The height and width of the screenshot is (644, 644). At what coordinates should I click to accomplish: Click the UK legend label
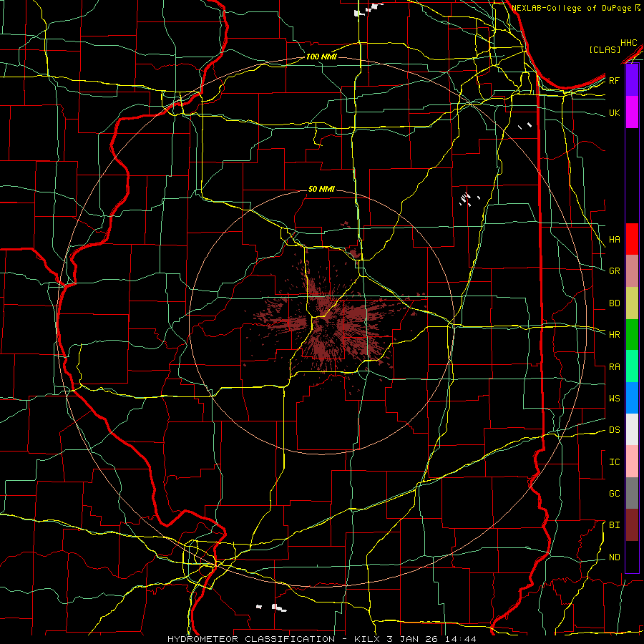(x=615, y=112)
